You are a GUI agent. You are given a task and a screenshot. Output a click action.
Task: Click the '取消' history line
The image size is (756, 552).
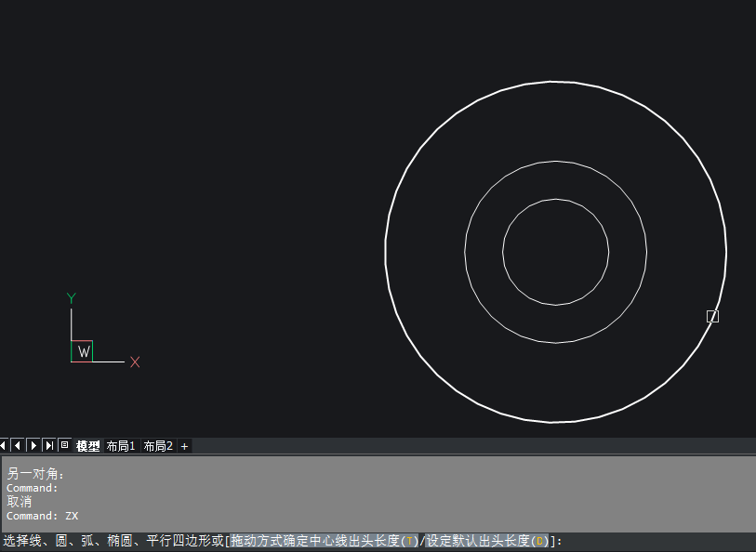pos(20,502)
